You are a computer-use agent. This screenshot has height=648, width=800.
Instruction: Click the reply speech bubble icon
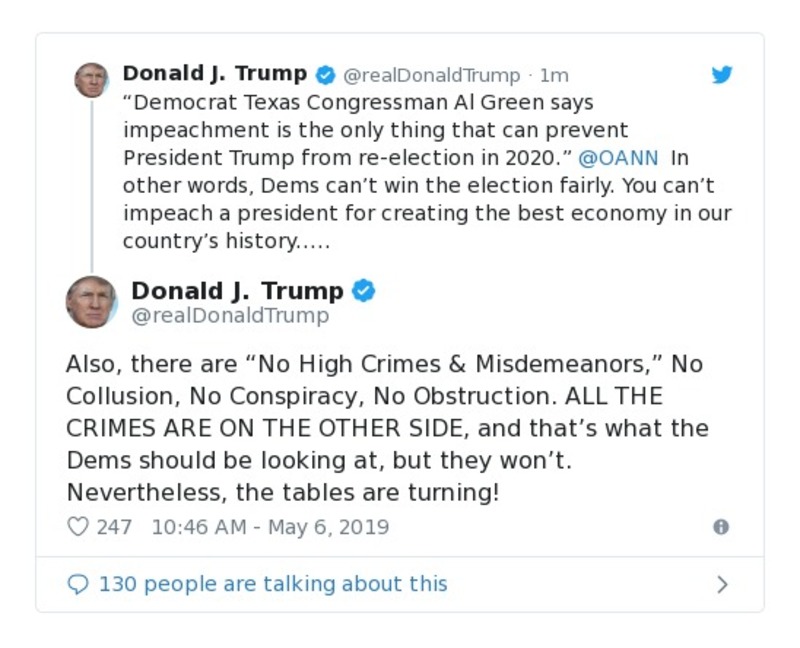80,583
